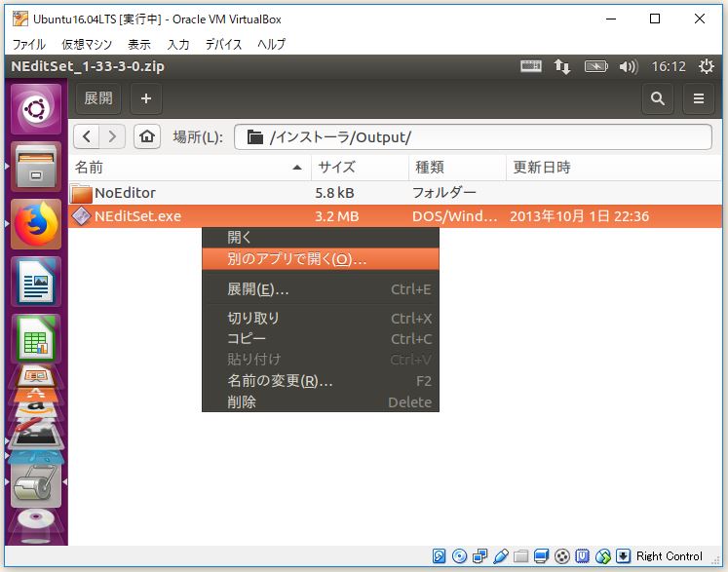Click the plus button to add files
The width and height of the screenshot is (728, 572).
pos(146,98)
